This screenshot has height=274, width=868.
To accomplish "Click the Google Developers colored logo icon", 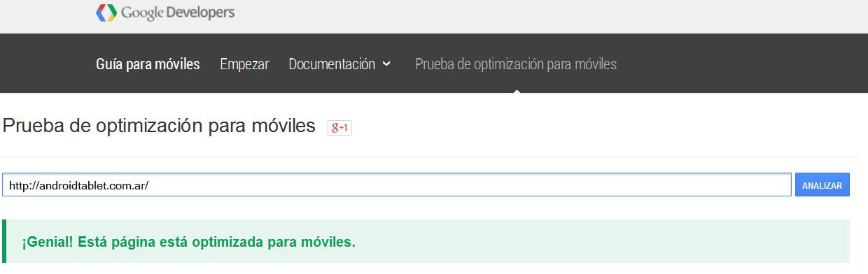I will click(x=106, y=13).
